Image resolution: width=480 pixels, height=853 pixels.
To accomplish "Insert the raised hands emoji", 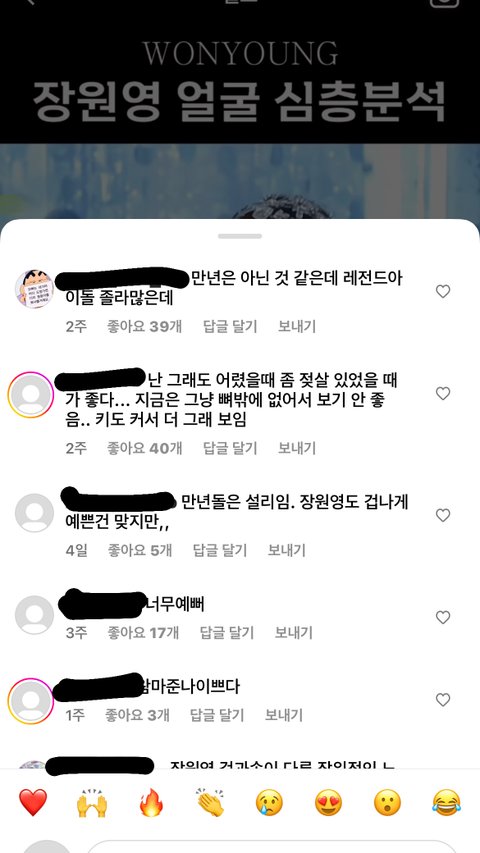I will [x=92, y=803].
